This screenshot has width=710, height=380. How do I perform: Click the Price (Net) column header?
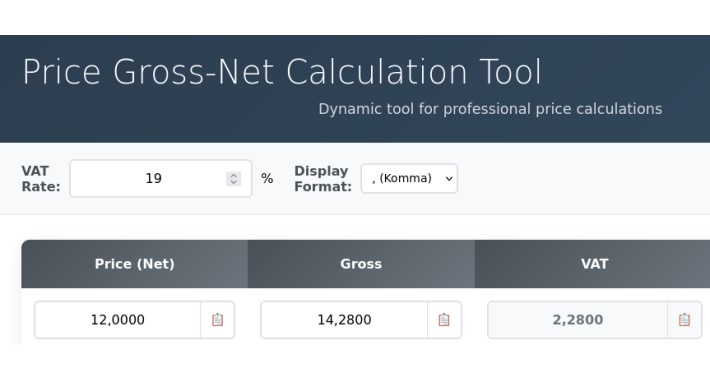(134, 264)
